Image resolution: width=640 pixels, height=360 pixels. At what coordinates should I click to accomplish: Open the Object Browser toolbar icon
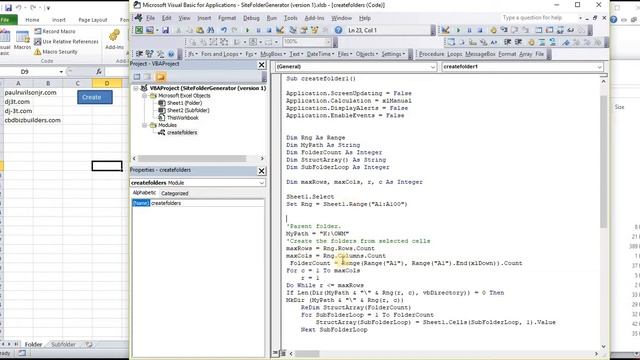314,30
